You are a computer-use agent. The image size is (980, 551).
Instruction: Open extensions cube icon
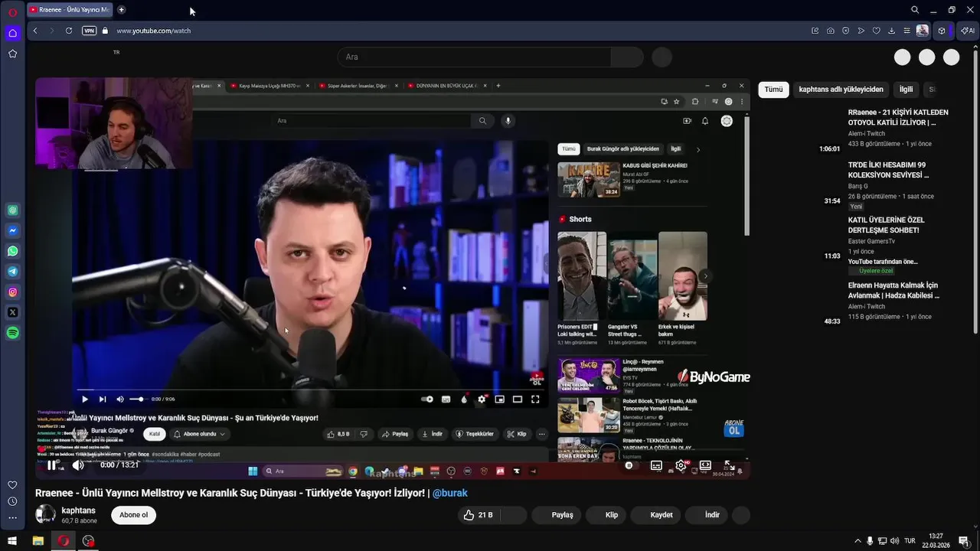942,31
